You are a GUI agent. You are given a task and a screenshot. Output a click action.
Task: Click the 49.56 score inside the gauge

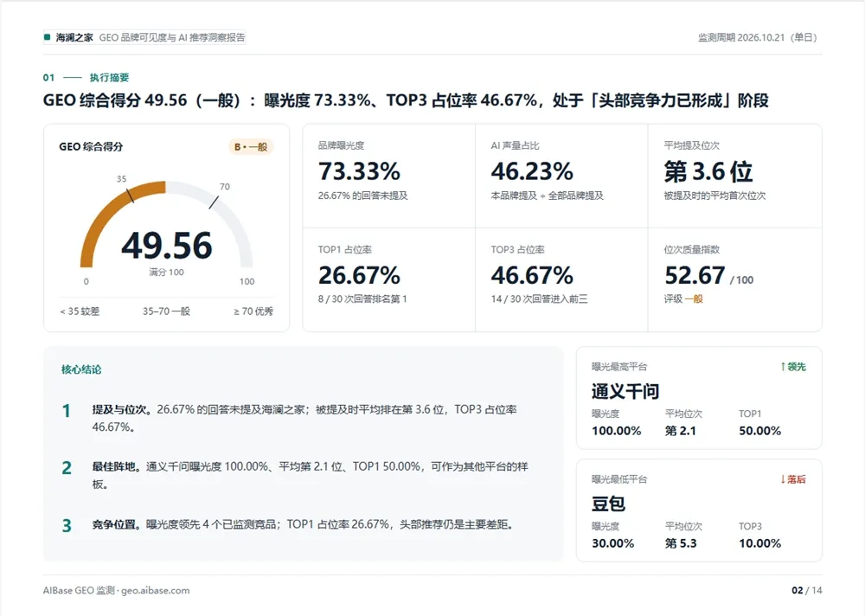tap(167, 246)
